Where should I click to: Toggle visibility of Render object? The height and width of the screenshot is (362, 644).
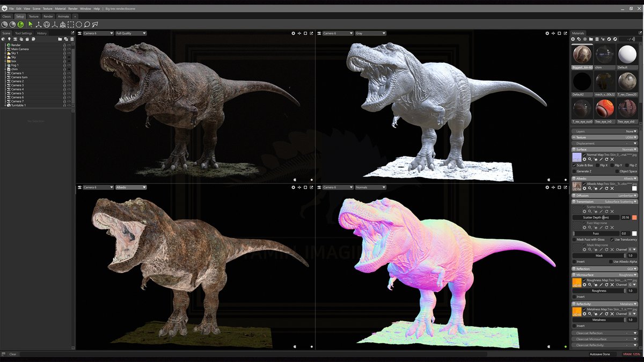(69, 45)
